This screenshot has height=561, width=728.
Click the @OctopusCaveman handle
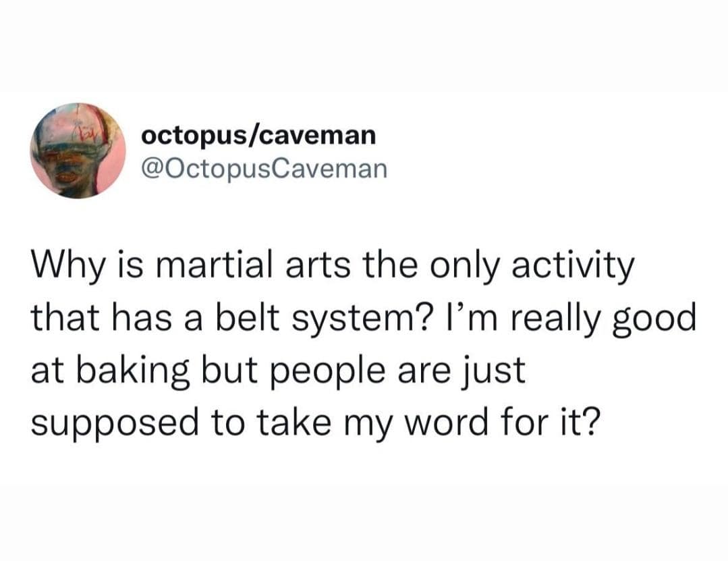tap(264, 168)
